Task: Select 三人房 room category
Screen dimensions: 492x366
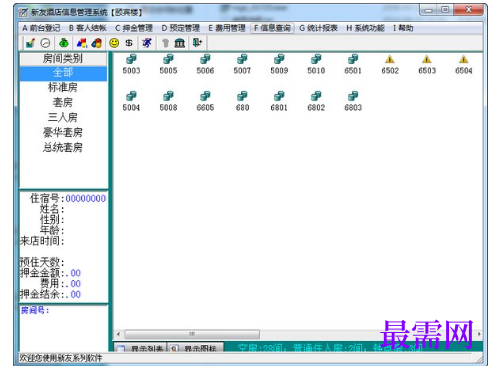Action: 63,117
